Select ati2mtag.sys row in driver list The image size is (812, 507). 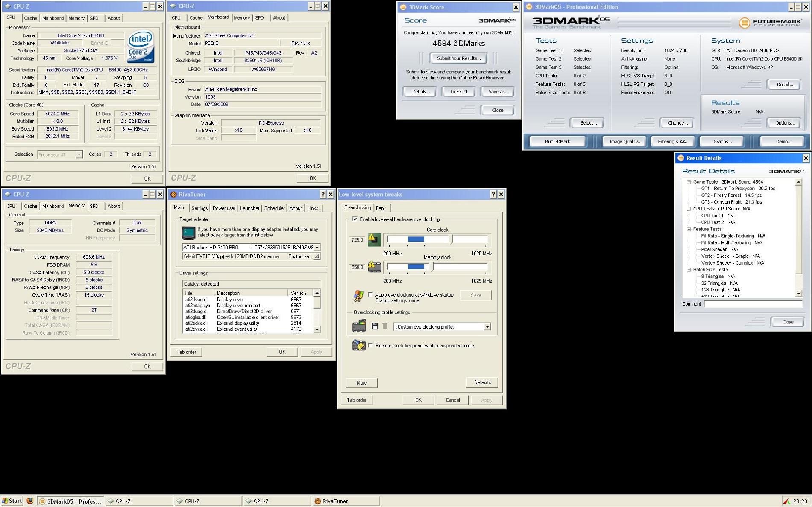pyautogui.click(x=248, y=306)
